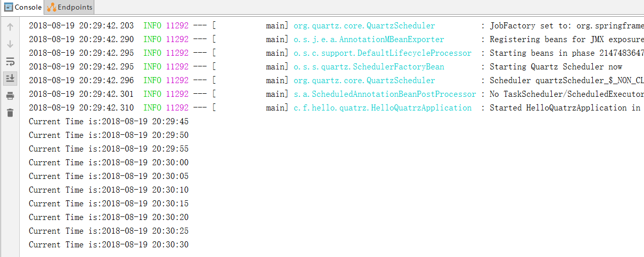Click the Down the Stack Trace arrow
This screenshot has height=257, width=644.
10,44
